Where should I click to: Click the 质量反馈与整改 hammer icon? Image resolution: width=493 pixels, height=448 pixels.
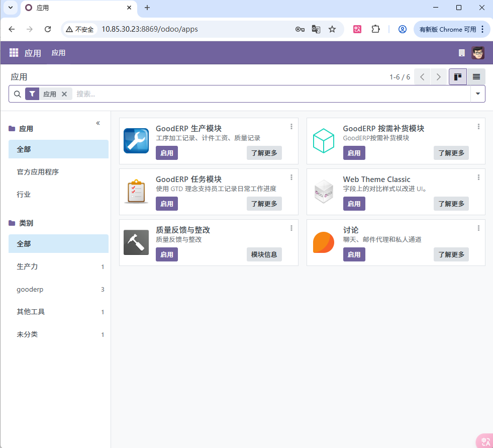click(136, 242)
